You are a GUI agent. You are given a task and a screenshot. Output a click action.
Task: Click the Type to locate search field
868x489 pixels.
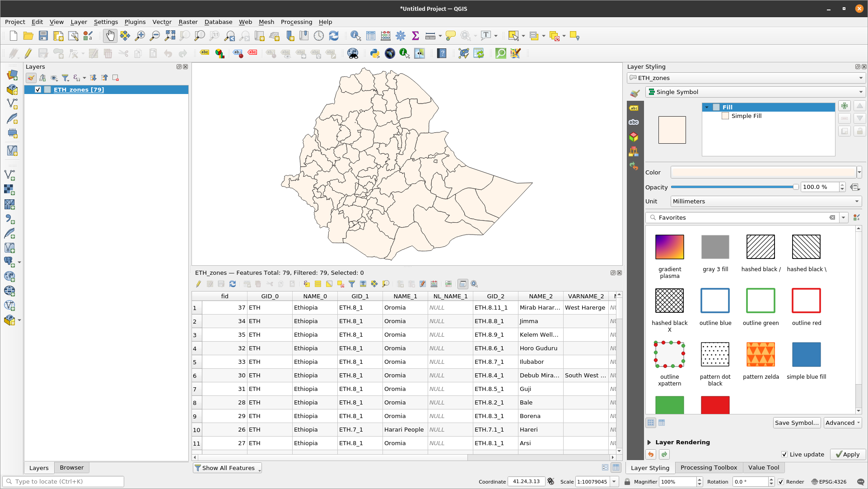pyautogui.click(x=64, y=482)
